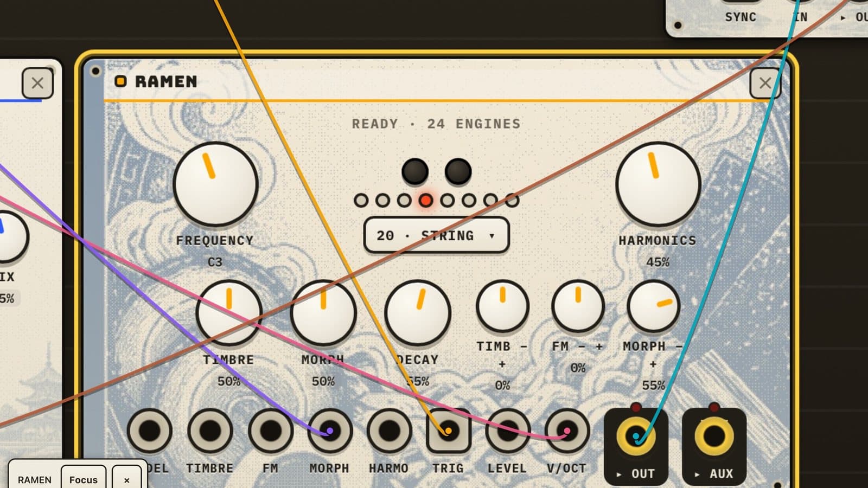Click the TIMBRE knob
Screen dimensions: 868x488
[229, 313]
